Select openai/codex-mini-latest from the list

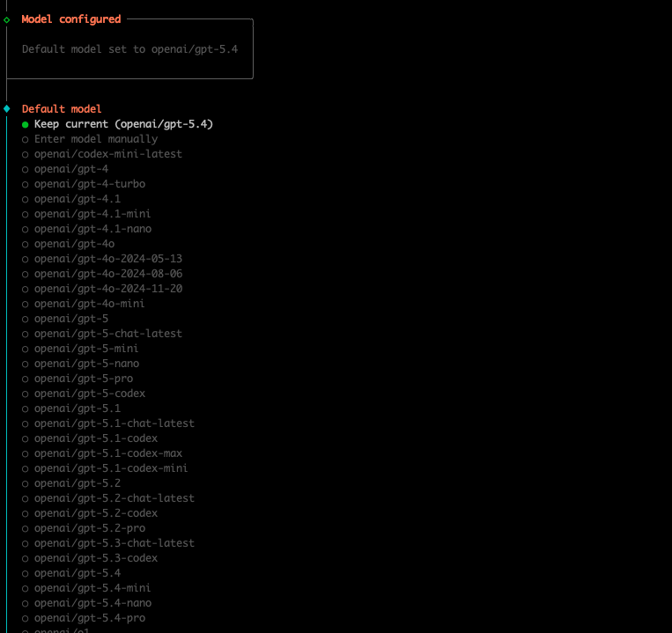[108, 154]
